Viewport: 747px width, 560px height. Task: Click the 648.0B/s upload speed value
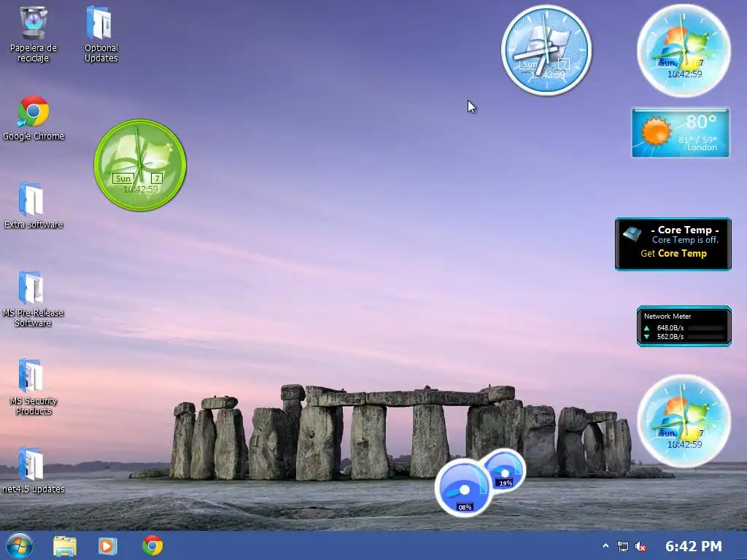pos(670,327)
